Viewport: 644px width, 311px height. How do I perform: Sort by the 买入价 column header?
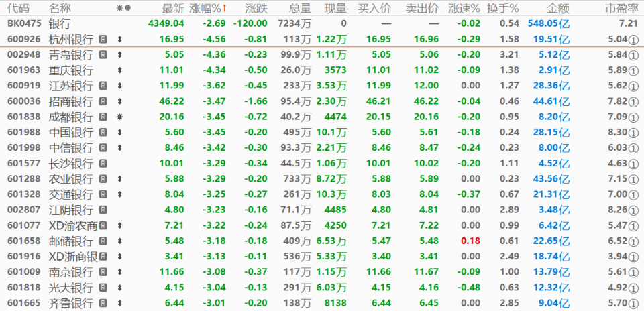click(374, 8)
